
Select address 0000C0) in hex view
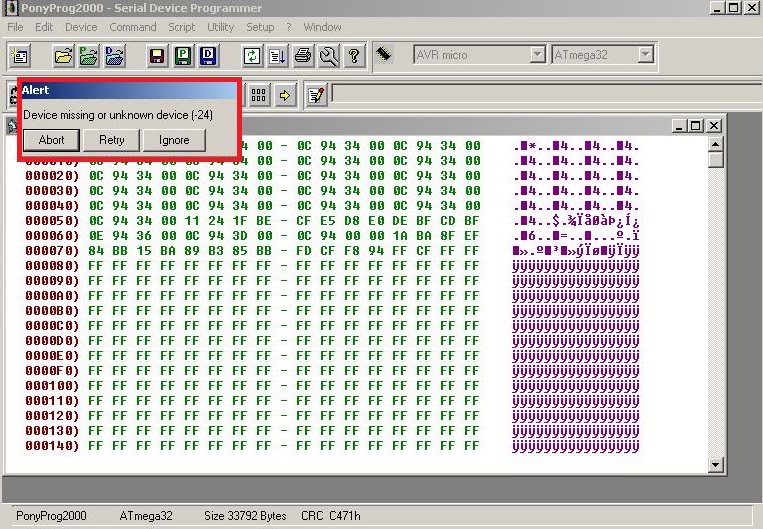tap(52, 326)
